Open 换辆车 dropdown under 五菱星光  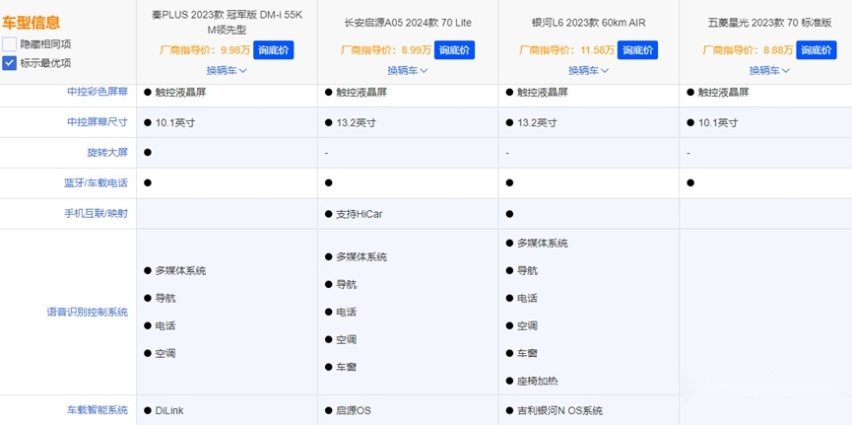769,71
